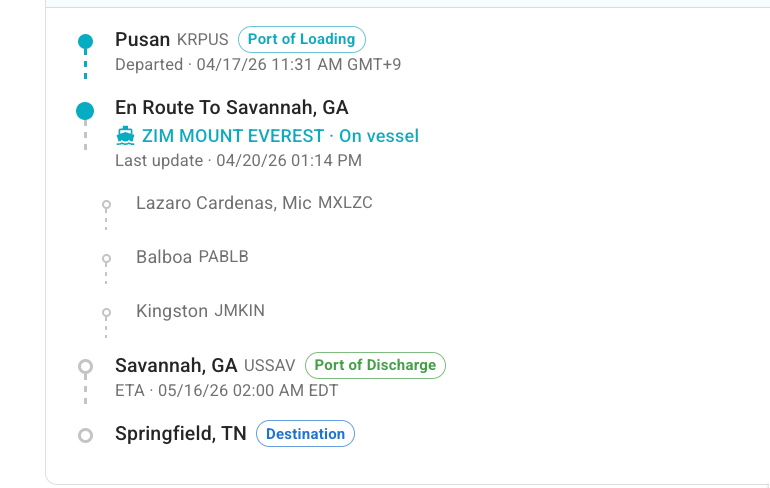Select the Port of Discharge badge
Screen dimensions: 770x488
[x=375, y=365]
